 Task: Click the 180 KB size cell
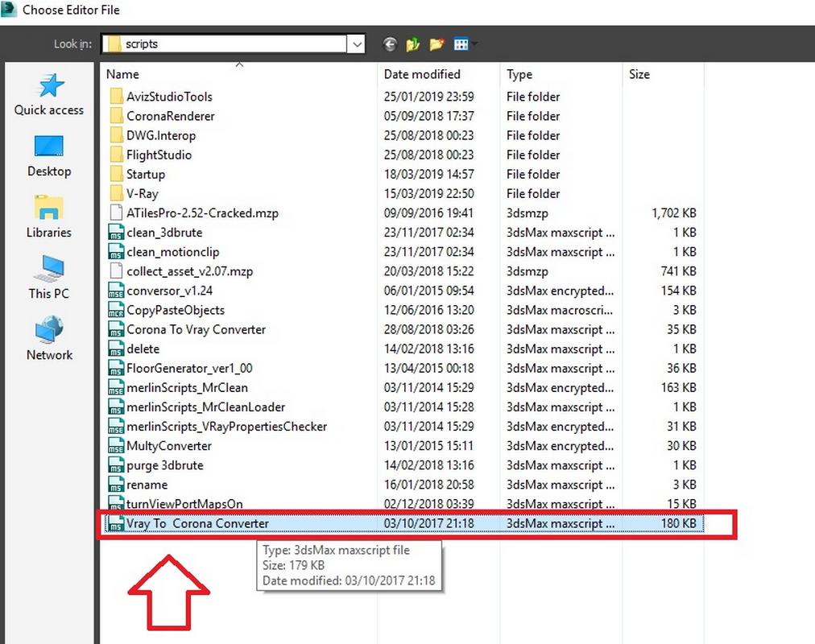678,523
